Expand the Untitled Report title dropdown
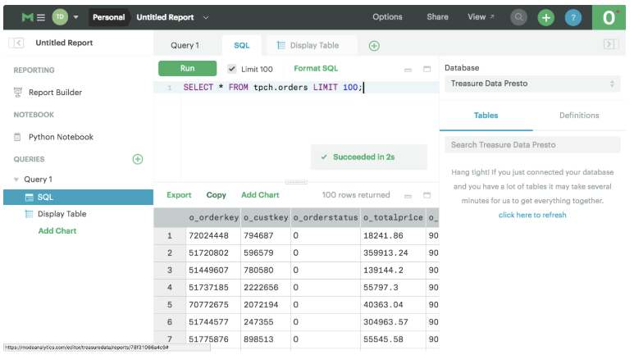The width and height of the screenshot is (634, 364). tap(205, 17)
